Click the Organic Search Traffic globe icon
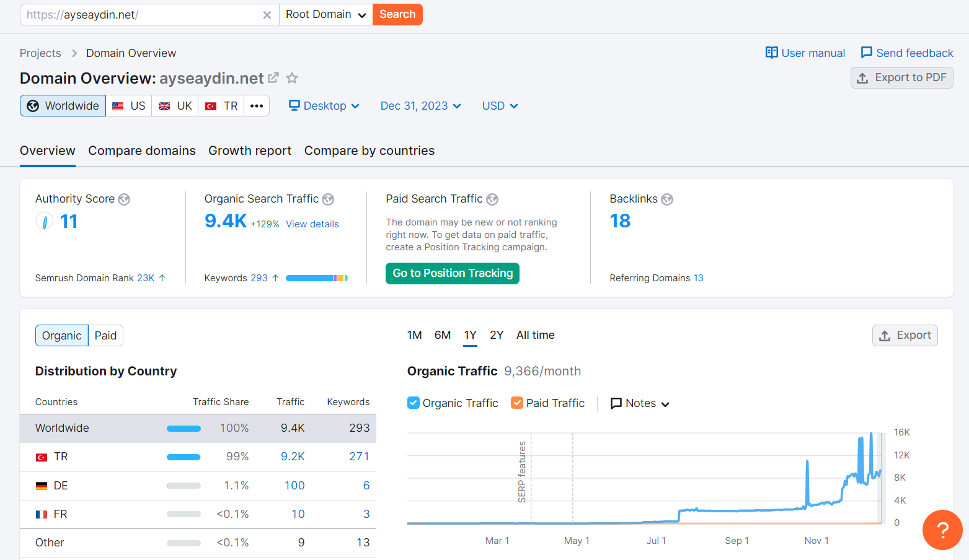This screenshot has height=560, width=969. point(328,199)
